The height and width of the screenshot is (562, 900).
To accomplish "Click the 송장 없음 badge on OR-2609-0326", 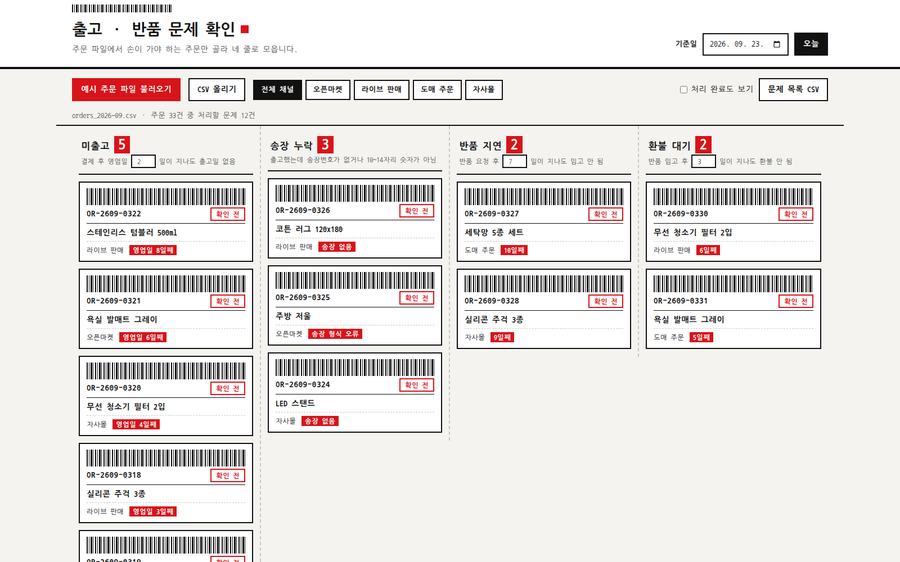I will click(x=337, y=247).
